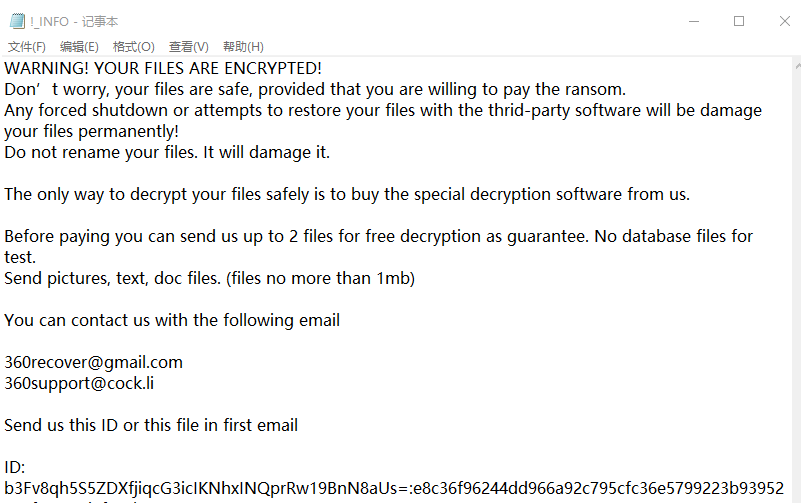Maximize the Notepad window

coord(739,21)
